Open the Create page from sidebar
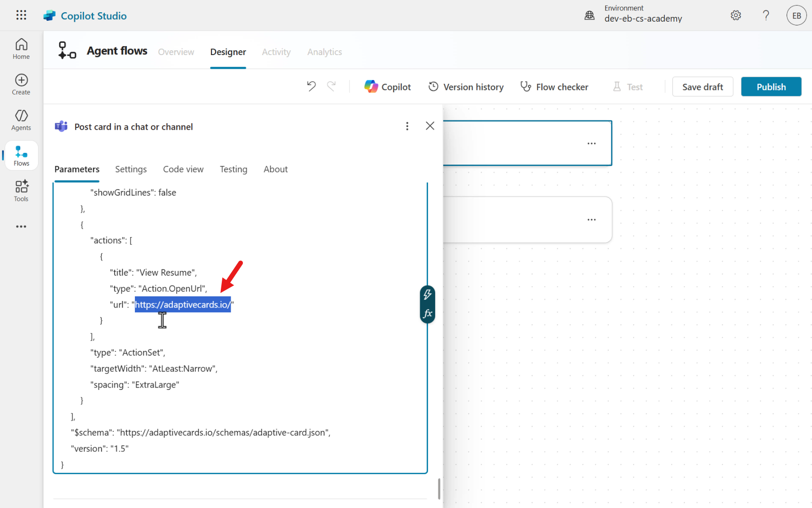The height and width of the screenshot is (508, 812). 21,85
